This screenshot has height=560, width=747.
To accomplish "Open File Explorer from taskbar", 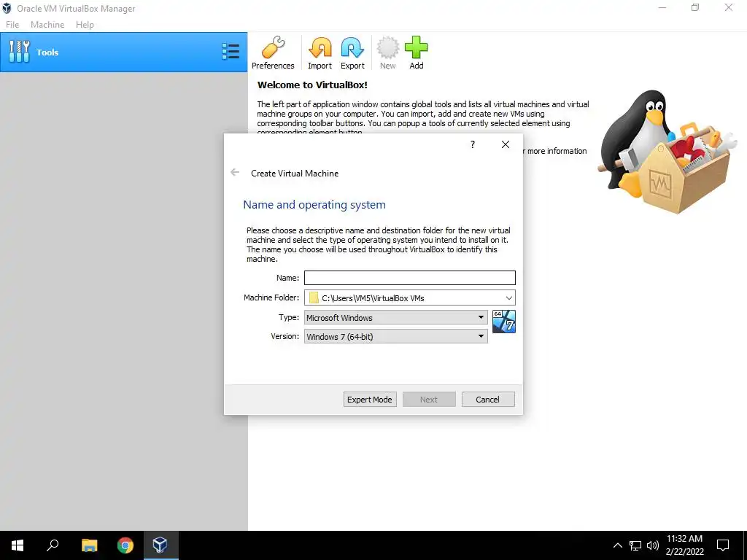I will click(89, 545).
